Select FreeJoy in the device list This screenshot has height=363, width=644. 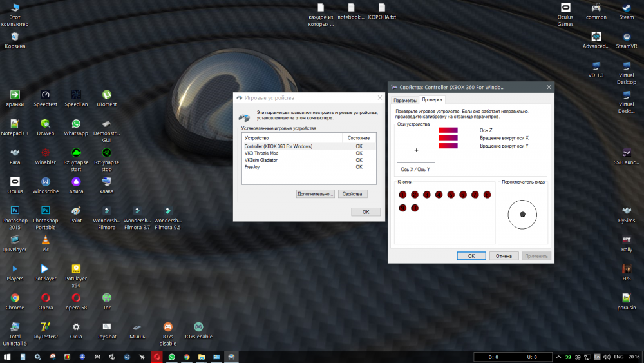252,167
